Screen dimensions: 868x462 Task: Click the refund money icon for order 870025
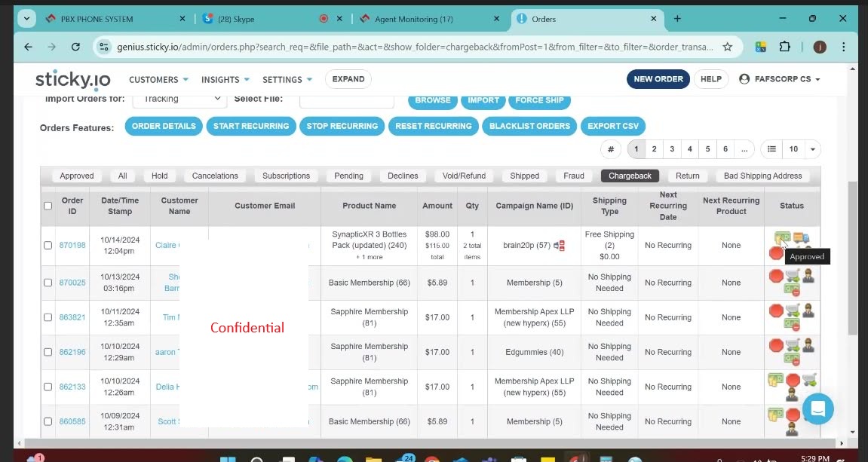click(792, 289)
